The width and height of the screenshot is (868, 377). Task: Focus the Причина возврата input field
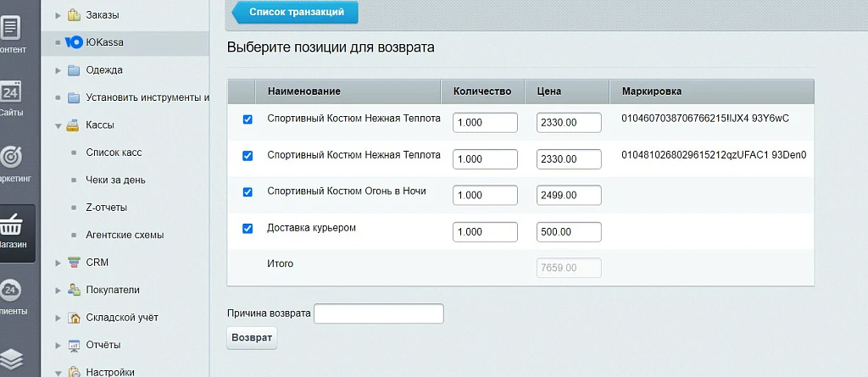pos(379,313)
